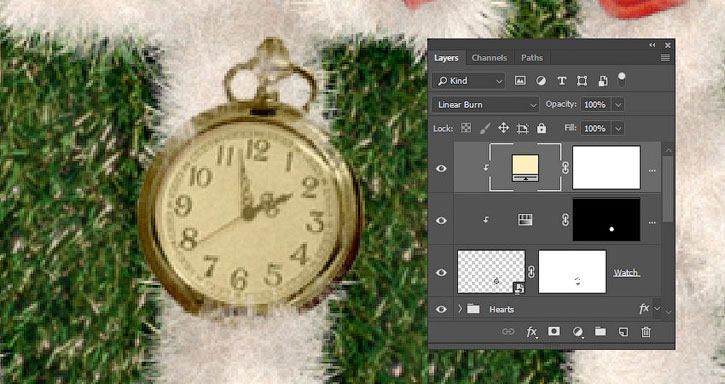Select the Watch layer mask thumbnail

pos(572,272)
